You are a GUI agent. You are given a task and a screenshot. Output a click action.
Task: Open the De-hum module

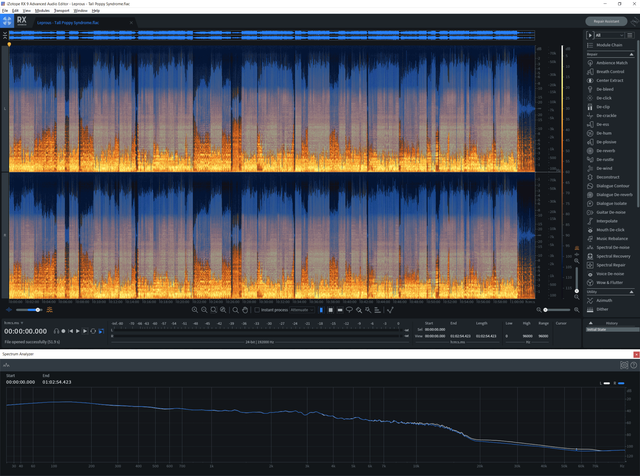[x=600, y=133]
